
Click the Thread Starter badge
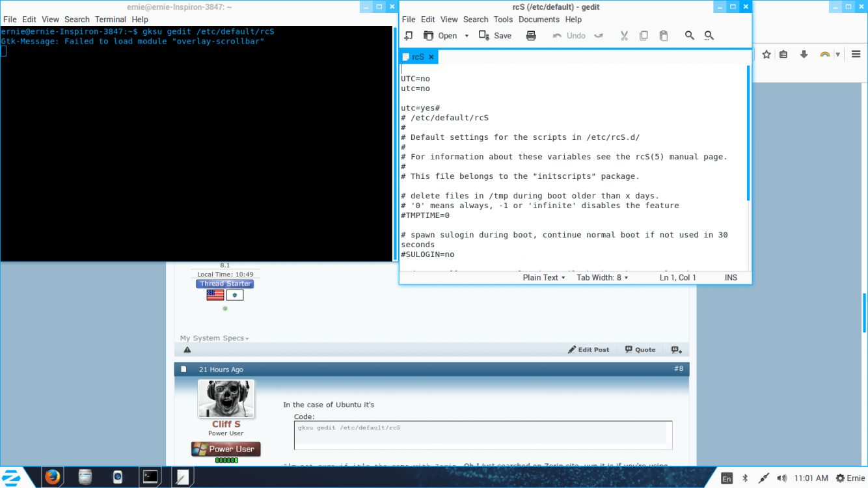click(225, 284)
